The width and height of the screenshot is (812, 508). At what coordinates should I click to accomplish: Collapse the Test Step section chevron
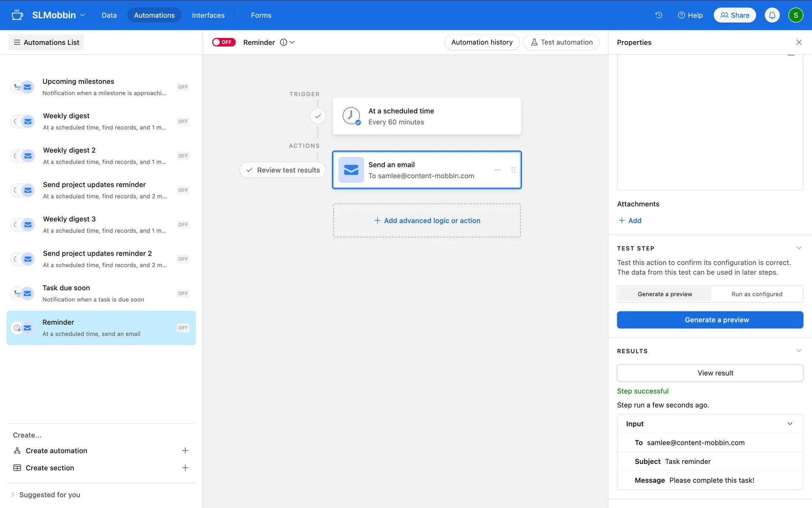click(x=798, y=248)
